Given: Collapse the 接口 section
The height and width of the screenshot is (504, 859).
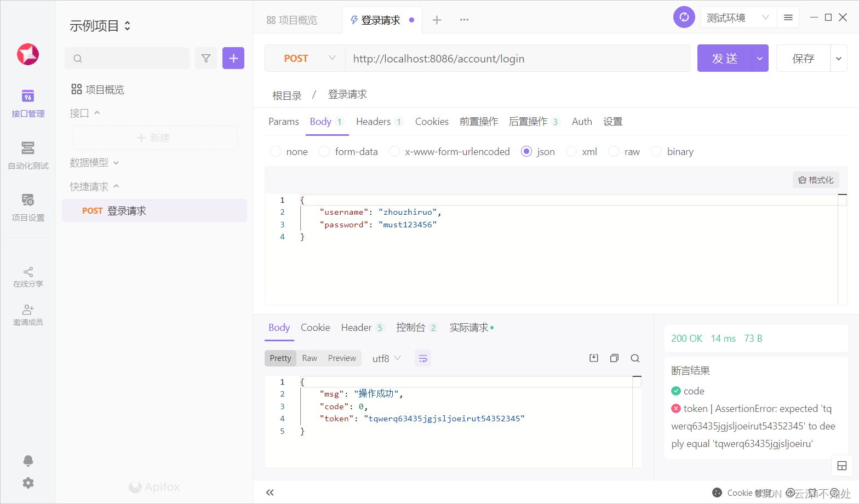Looking at the screenshot, I should click(85, 113).
